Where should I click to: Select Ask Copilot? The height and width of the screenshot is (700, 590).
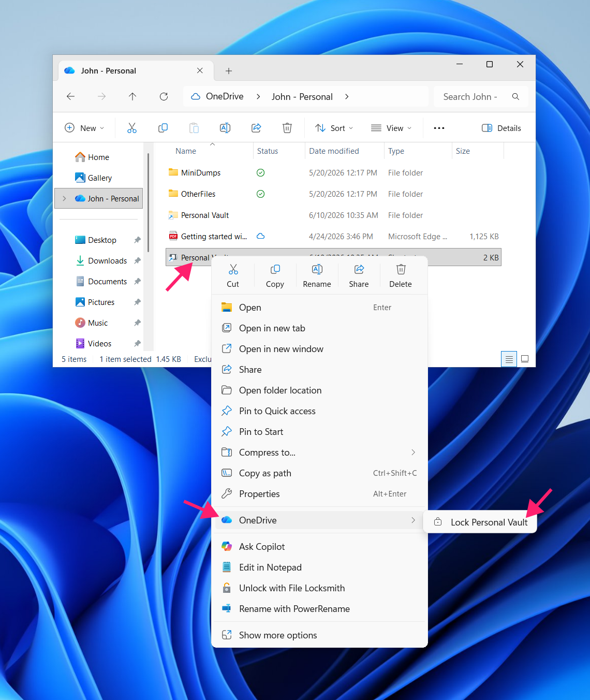[x=319, y=547]
